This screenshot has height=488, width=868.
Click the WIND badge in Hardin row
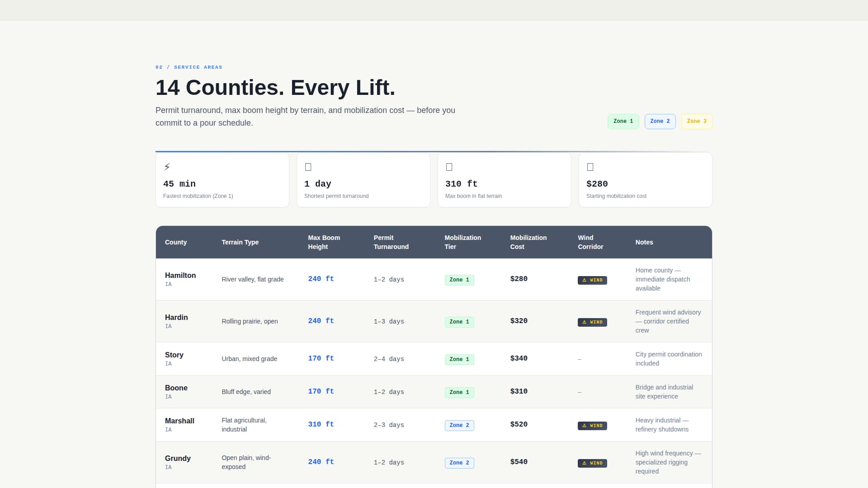[592, 322]
